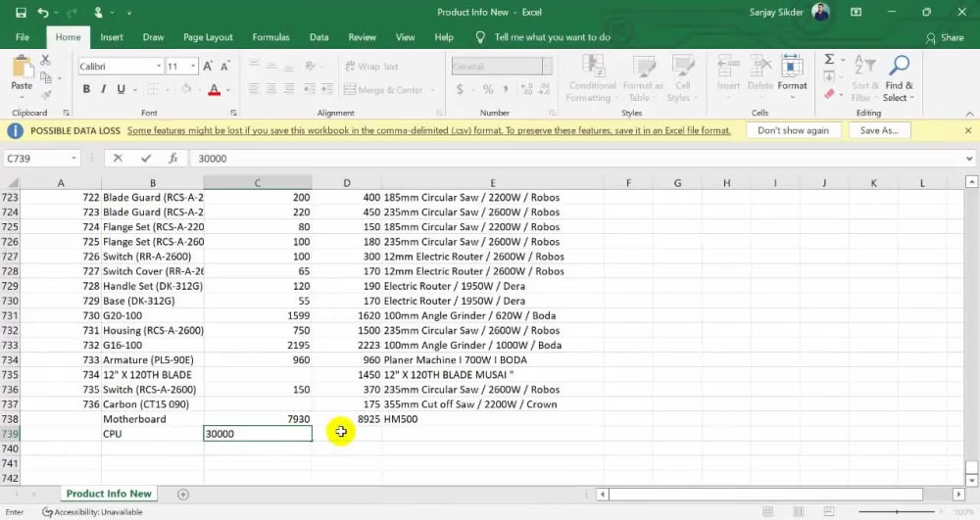
Task: Click the Name Box showing C739
Action: point(36,159)
